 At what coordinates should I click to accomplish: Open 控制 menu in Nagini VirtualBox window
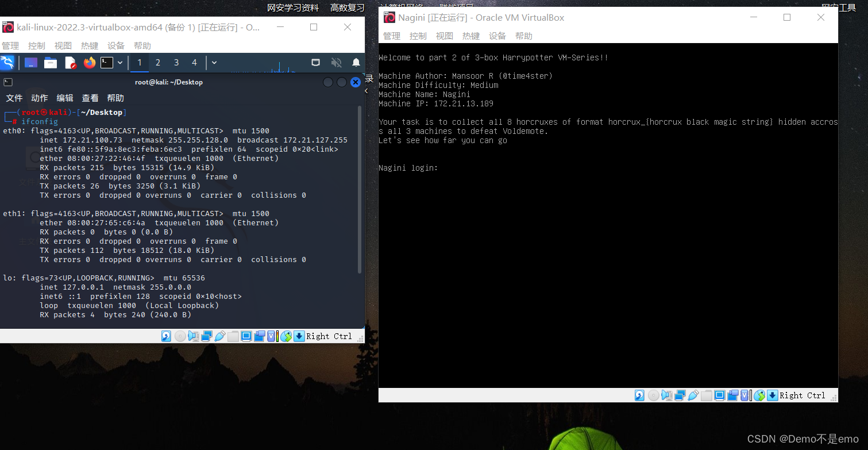(x=418, y=36)
